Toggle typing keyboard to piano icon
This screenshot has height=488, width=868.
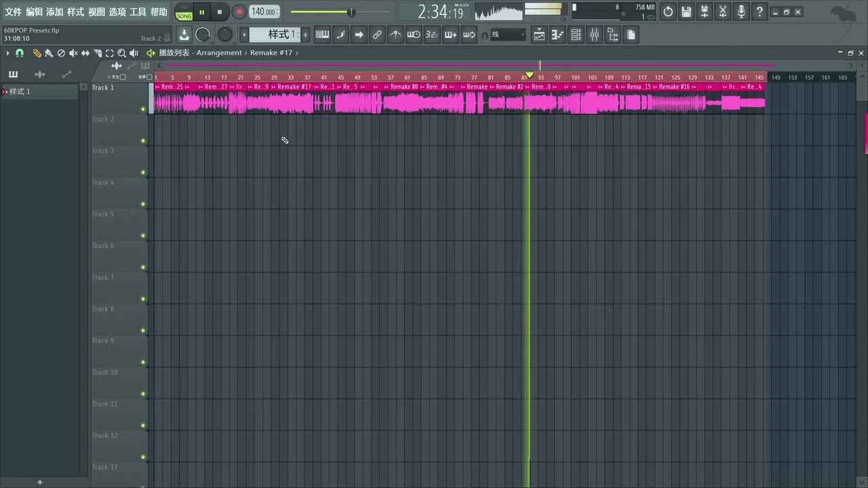322,35
